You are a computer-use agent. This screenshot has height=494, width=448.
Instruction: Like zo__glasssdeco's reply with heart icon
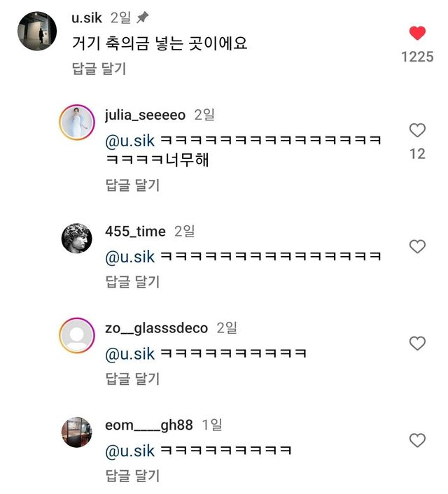tap(417, 344)
